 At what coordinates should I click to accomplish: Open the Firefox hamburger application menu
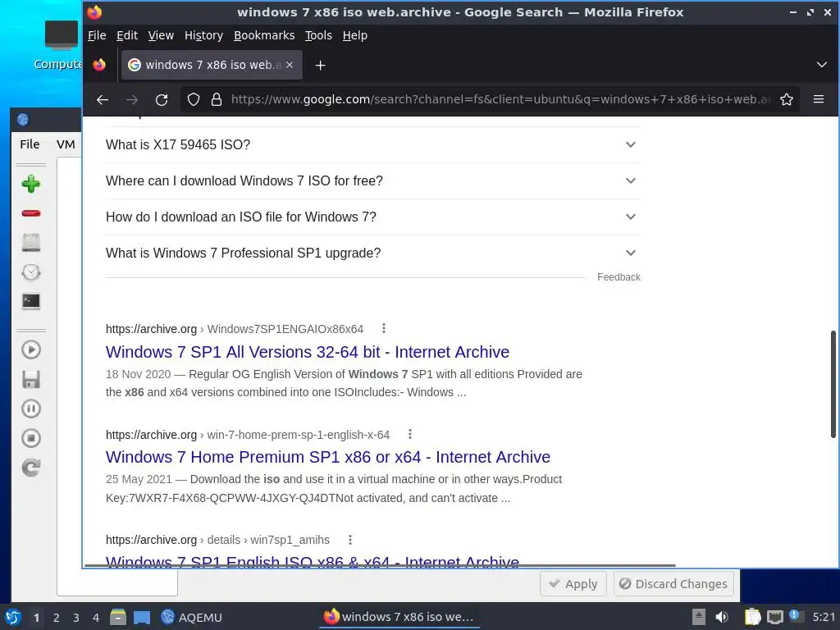tap(819, 99)
